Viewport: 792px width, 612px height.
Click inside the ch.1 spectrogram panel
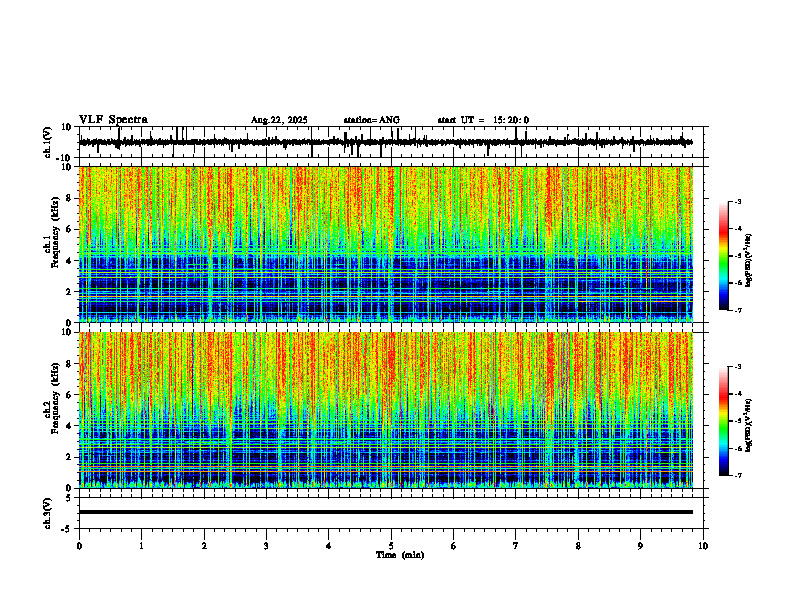click(386, 244)
